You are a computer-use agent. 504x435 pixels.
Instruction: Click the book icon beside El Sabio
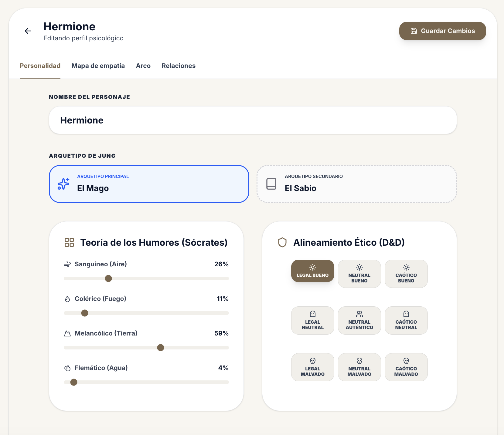(271, 184)
